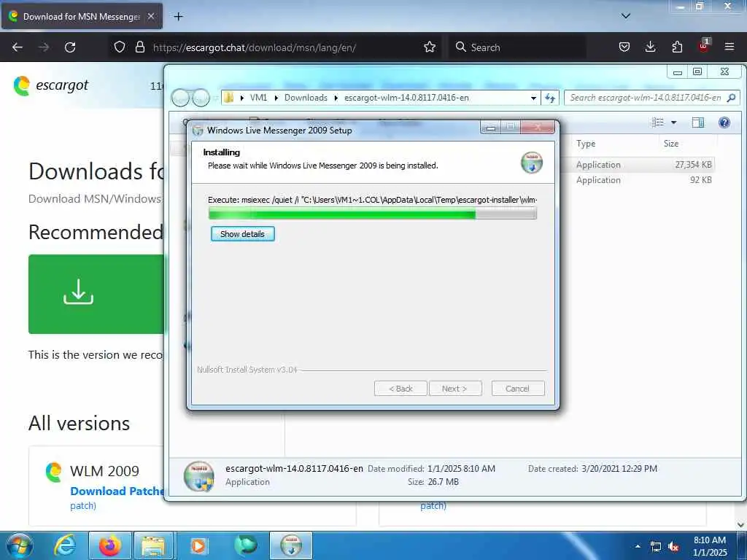Screen dimensions: 747x560
Task: Click the escargot logo on webpage
Action: point(51,86)
